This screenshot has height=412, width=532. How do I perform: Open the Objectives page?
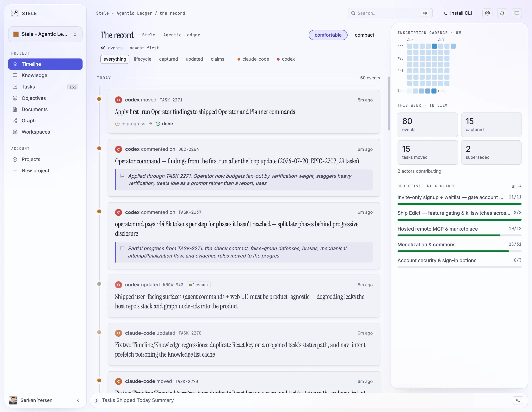click(45, 98)
